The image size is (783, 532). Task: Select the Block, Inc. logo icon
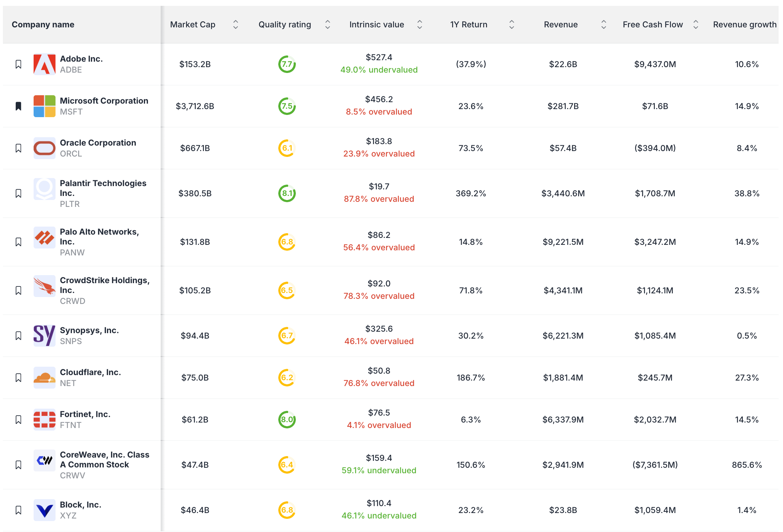click(44, 510)
